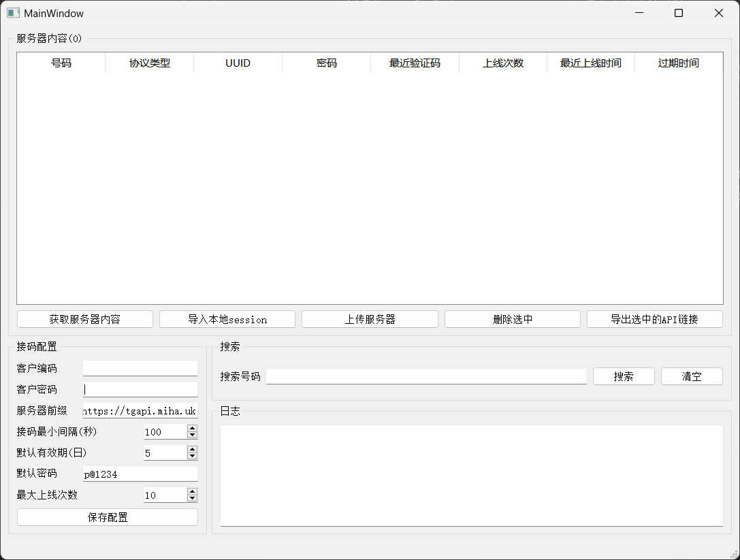
Task: Decrement 最大上线次数 spinner value
Action: coord(192,498)
